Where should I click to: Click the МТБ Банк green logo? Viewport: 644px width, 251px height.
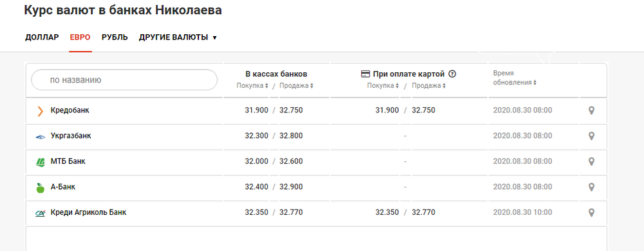click(40, 162)
